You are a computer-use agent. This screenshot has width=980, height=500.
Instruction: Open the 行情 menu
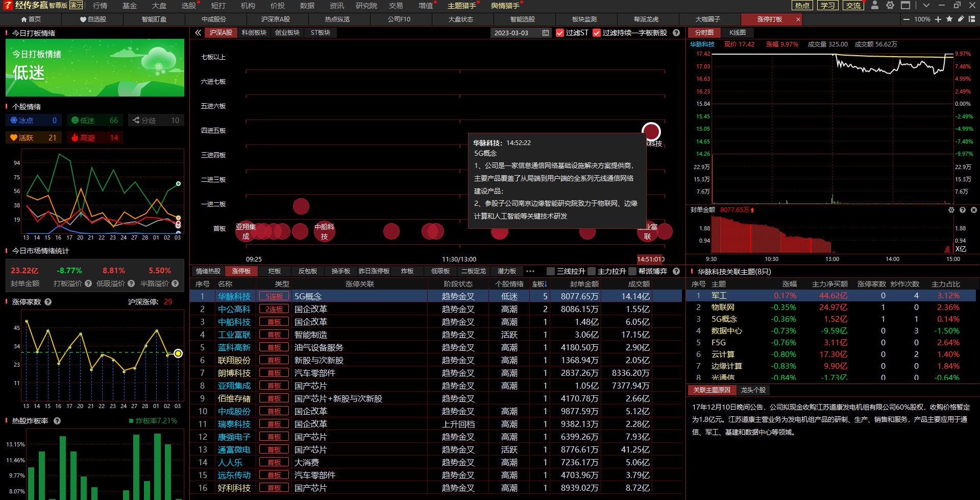[100, 6]
